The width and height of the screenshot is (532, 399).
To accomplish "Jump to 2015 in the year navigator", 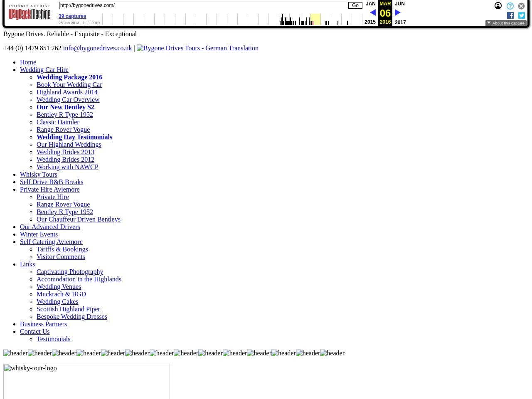I will click(x=370, y=22).
